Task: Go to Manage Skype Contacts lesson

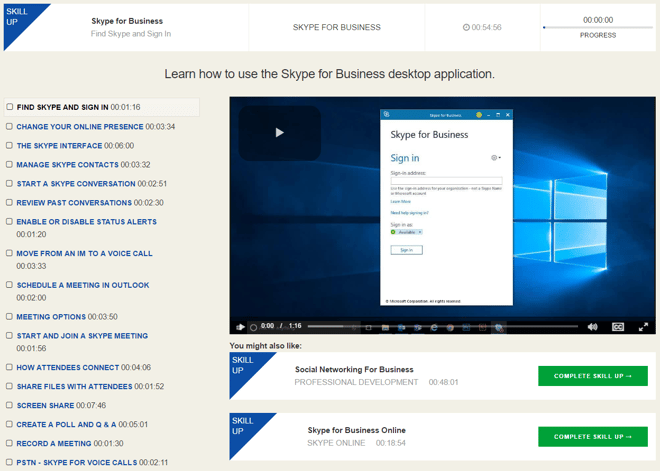Action: pyautogui.click(x=67, y=165)
